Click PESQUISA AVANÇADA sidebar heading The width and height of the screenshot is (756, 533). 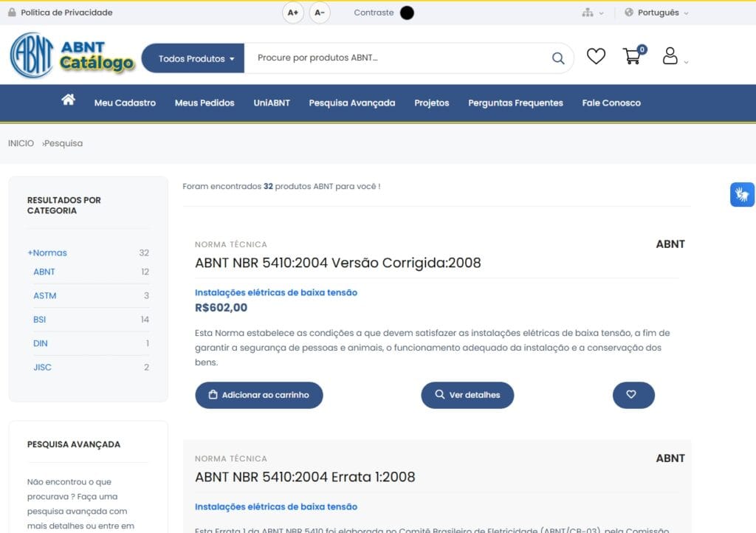pyautogui.click(x=74, y=444)
